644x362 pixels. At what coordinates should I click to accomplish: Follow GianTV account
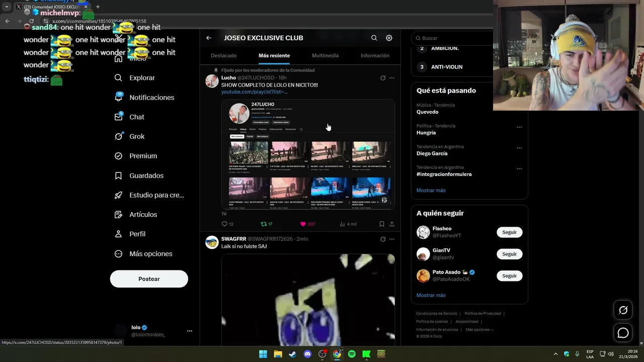coord(509,254)
